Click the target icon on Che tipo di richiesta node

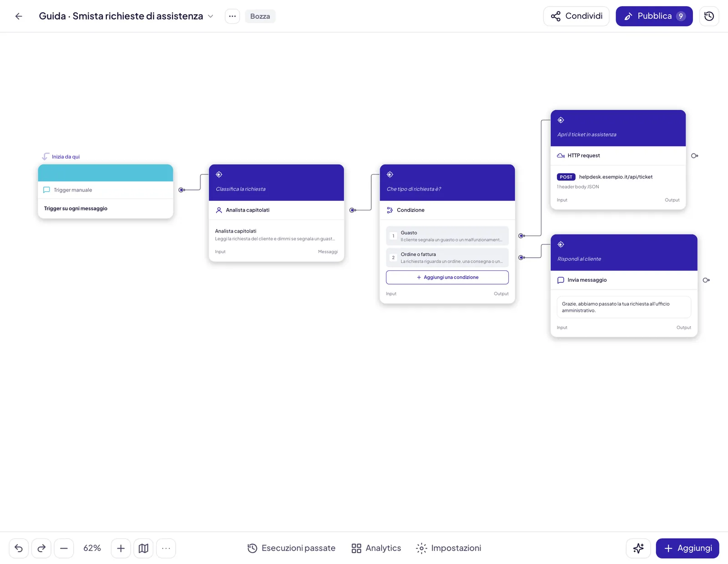390,174
